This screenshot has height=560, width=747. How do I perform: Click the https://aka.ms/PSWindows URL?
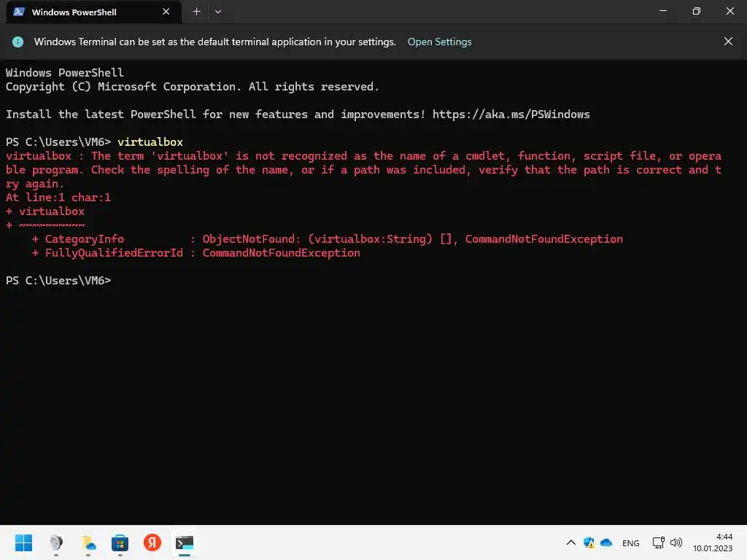coord(511,114)
